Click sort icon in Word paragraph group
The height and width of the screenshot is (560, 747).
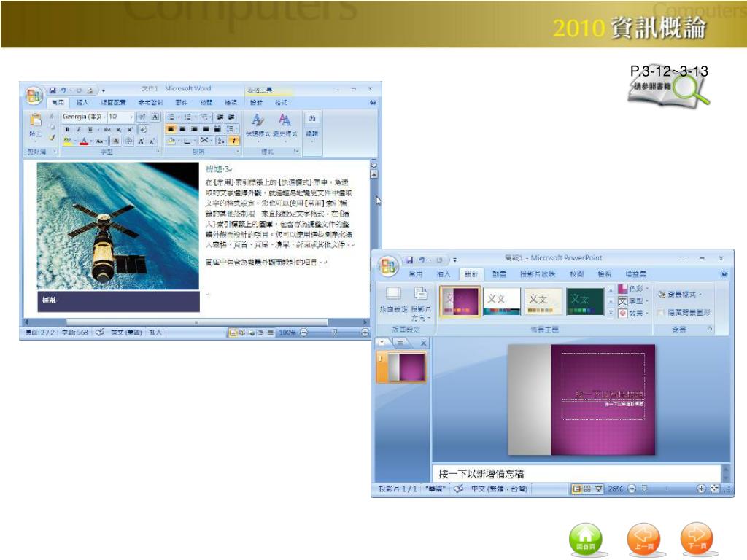(220, 141)
